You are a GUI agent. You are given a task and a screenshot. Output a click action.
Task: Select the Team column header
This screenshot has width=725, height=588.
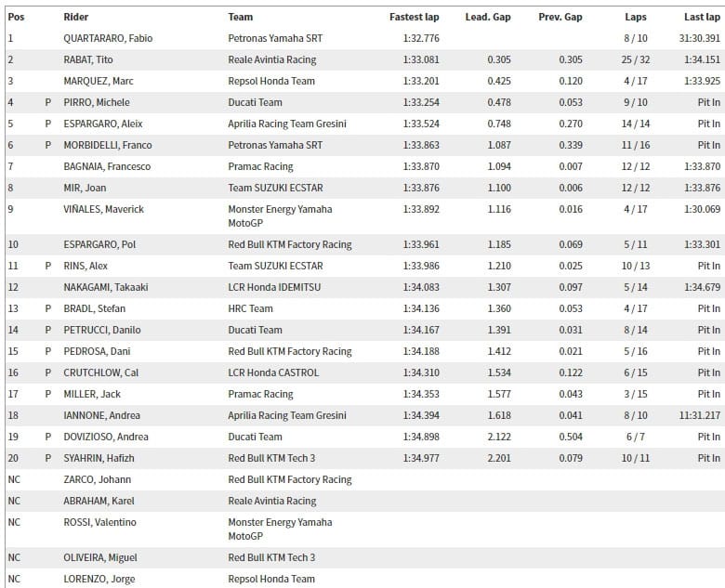pyautogui.click(x=240, y=17)
